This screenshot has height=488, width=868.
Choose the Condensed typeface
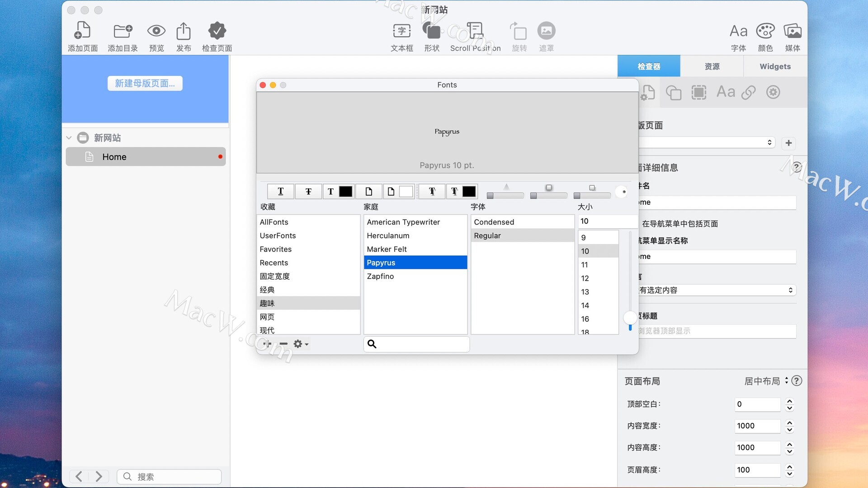pos(523,222)
